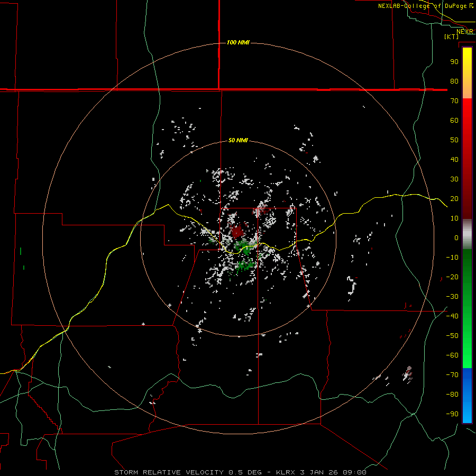Click the 70 value on velocity scale
Viewport: 476px width, 476px height.
click(454, 101)
